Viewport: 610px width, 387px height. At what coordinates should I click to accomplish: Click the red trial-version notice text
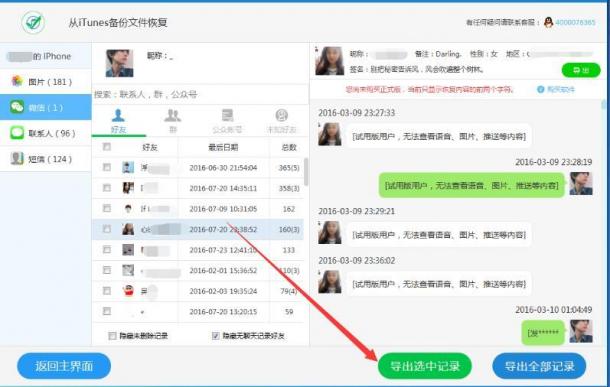click(x=429, y=89)
